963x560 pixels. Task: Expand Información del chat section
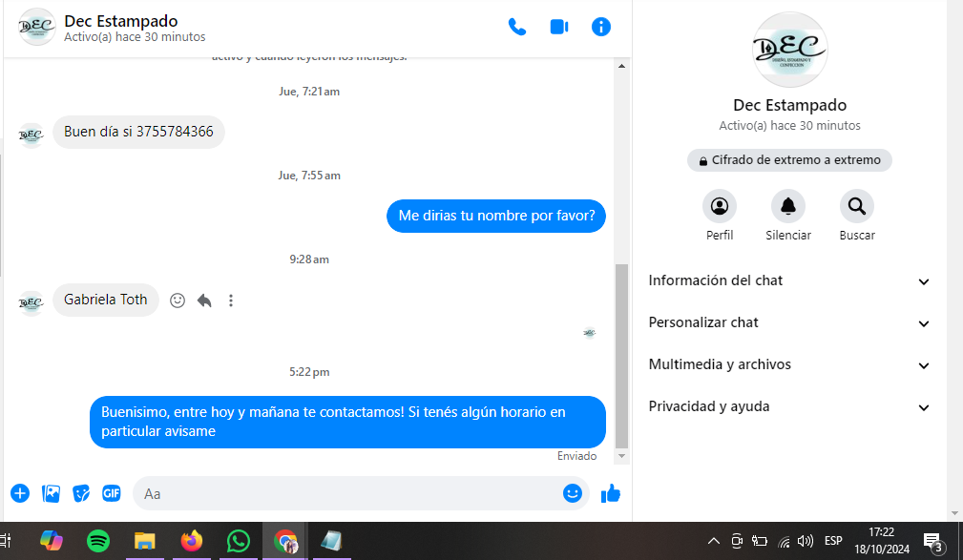(790, 280)
